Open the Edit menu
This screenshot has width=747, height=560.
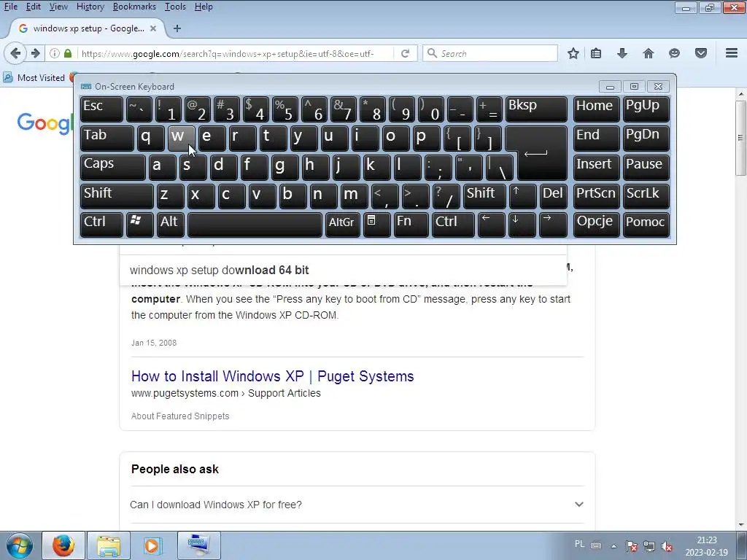[x=34, y=7]
